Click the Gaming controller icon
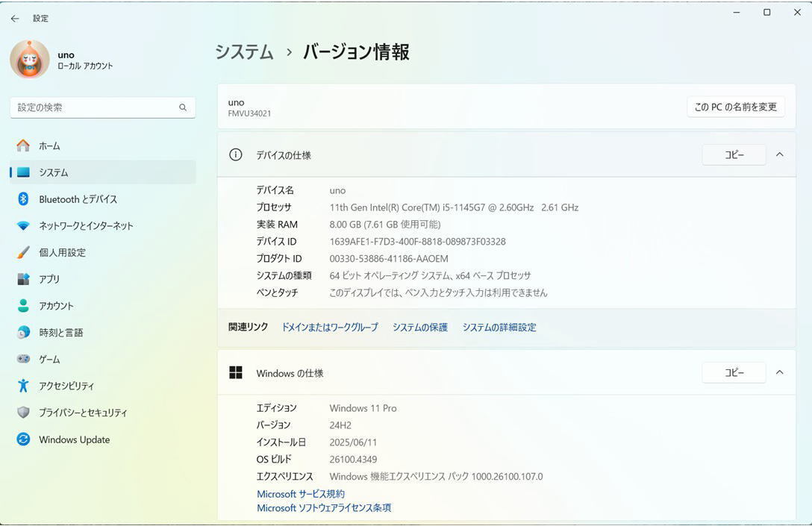Viewport: 812px width, 526px height. (x=23, y=359)
